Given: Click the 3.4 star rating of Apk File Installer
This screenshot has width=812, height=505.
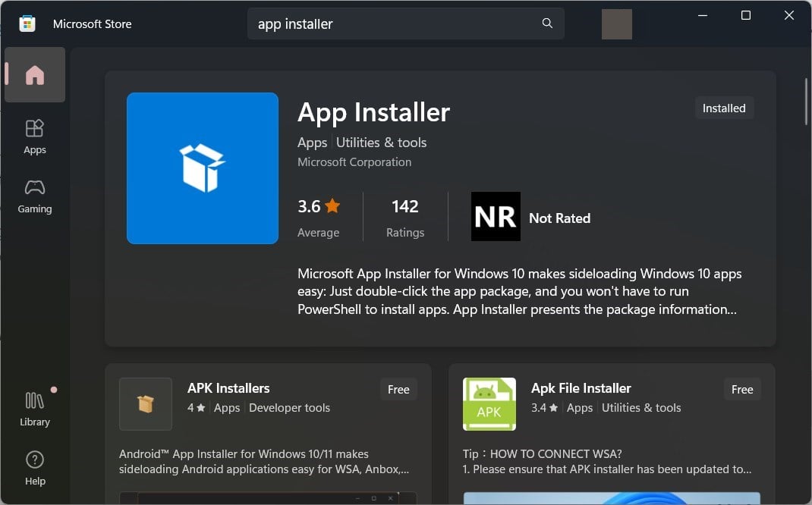Looking at the screenshot, I should point(544,408).
